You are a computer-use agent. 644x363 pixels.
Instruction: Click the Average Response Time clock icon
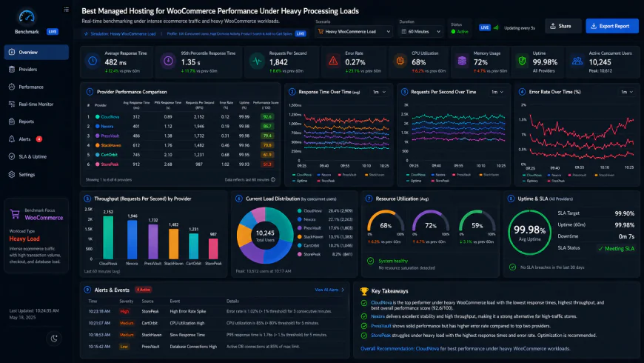coord(93,61)
